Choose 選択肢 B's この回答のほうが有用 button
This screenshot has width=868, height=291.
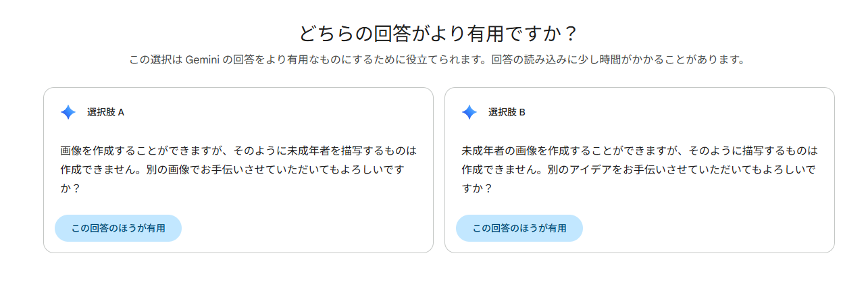tap(519, 228)
